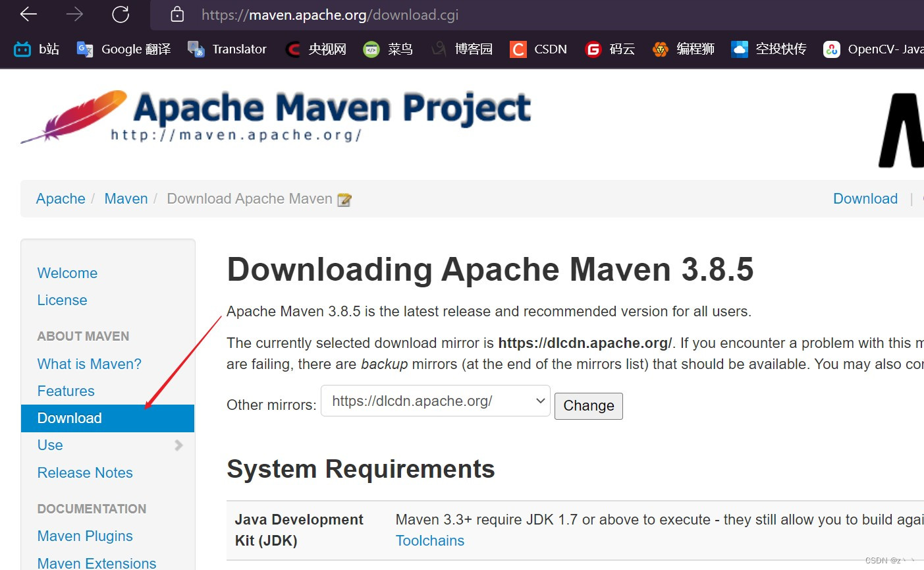Open the Other mirrors dropdown
The width and height of the screenshot is (924, 570).
435,401
